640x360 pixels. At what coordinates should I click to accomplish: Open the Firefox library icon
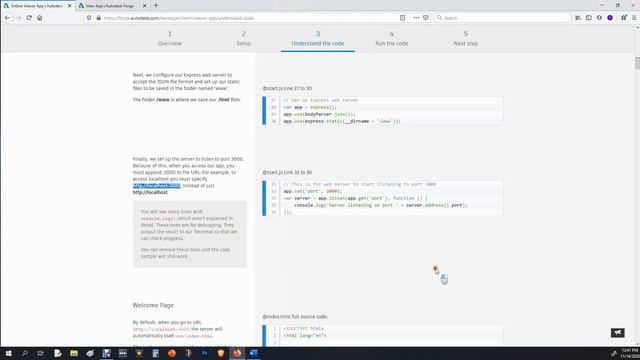[x=578, y=18]
